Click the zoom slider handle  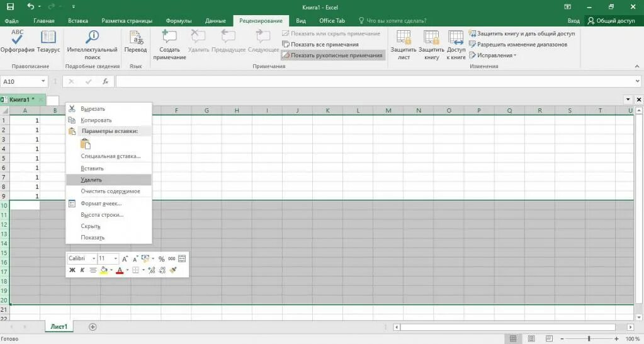[589, 339]
